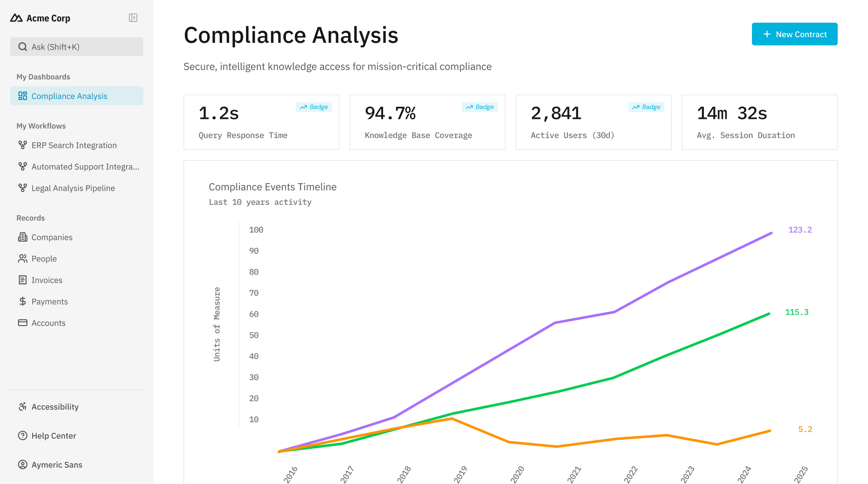The height and width of the screenshot is (484, 868).
Task: Click the Payments dollar sign icon
Action: 23,302
